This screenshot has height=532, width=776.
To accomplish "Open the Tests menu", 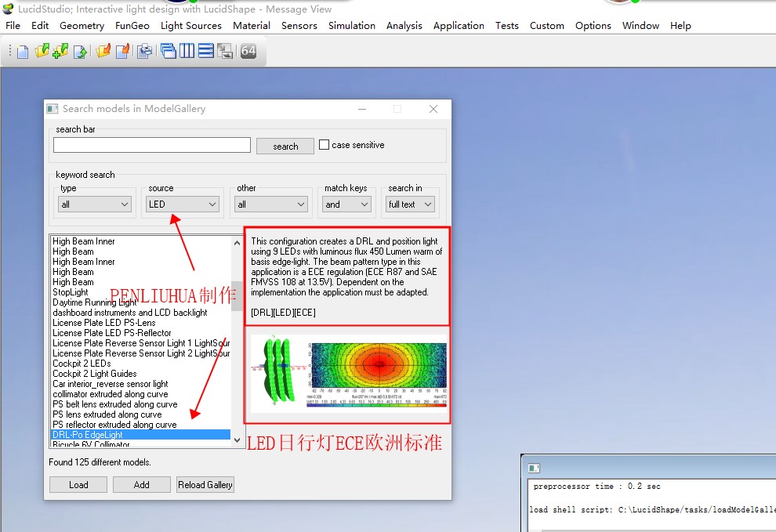I will pyautogui.click(x=507, y=26).
